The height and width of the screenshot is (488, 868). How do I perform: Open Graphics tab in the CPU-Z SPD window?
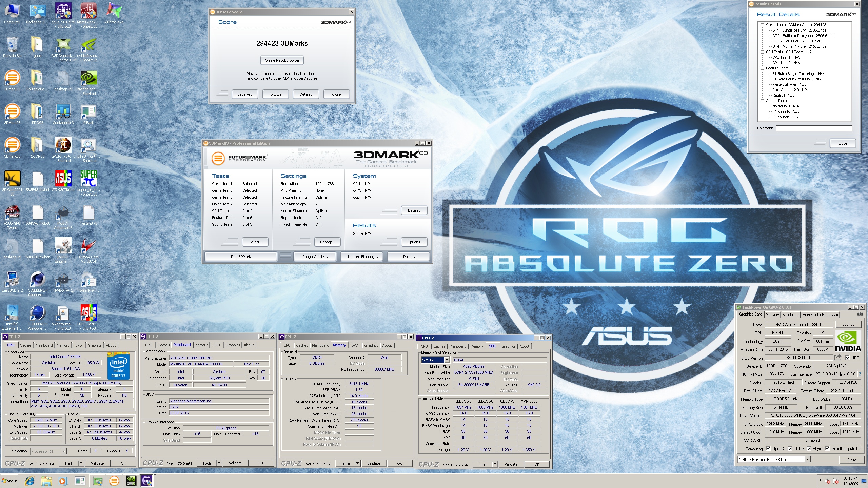(508, 346)
